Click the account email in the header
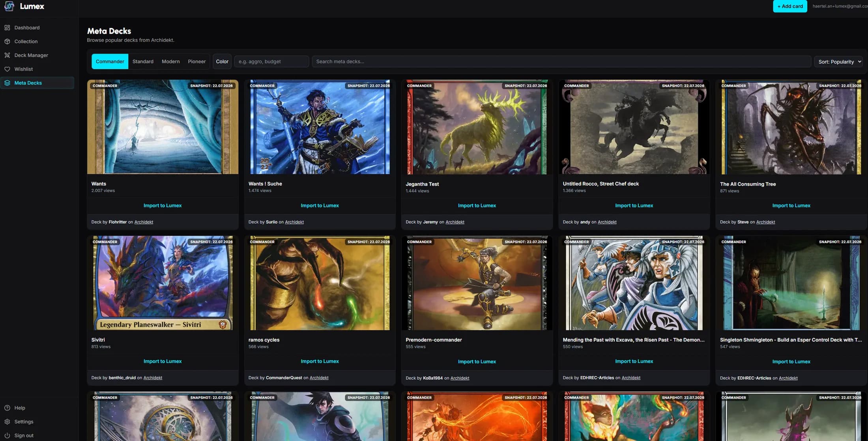 [x=840, y=6]
